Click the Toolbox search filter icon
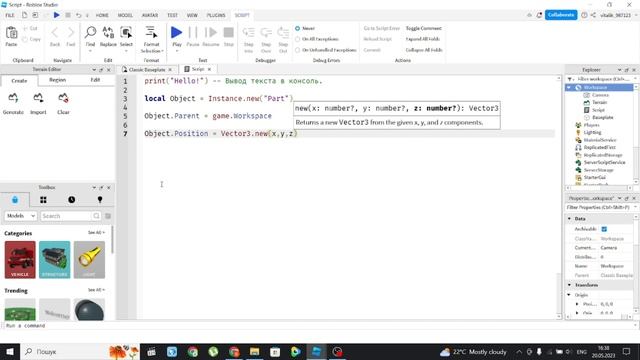The image size is (640, 360). [108, 216]
